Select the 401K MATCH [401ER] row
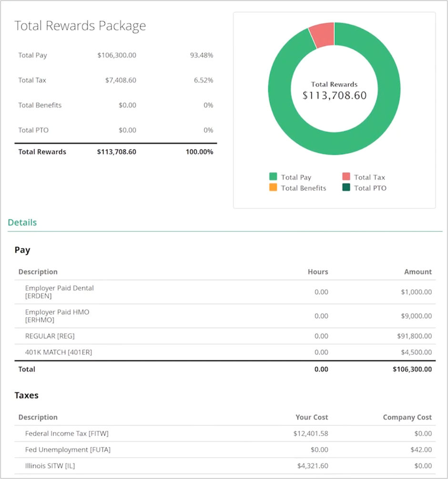The width and height of the screenshot is (448, 479). 58,353
